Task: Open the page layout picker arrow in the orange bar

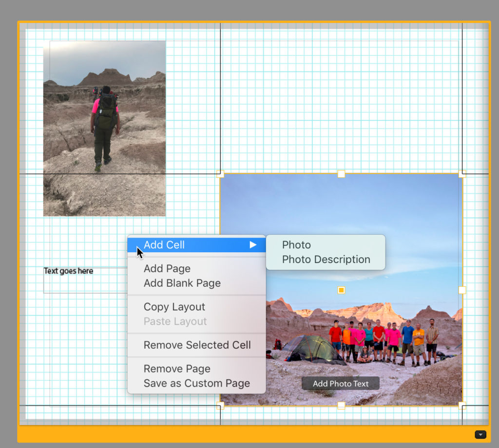Action: (480, 434)
